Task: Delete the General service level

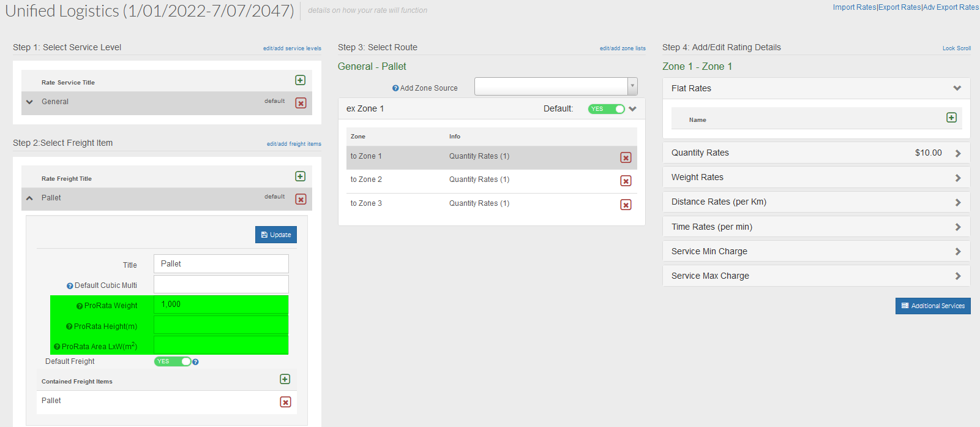Action: pyautogui.click(x=301, y=103)
